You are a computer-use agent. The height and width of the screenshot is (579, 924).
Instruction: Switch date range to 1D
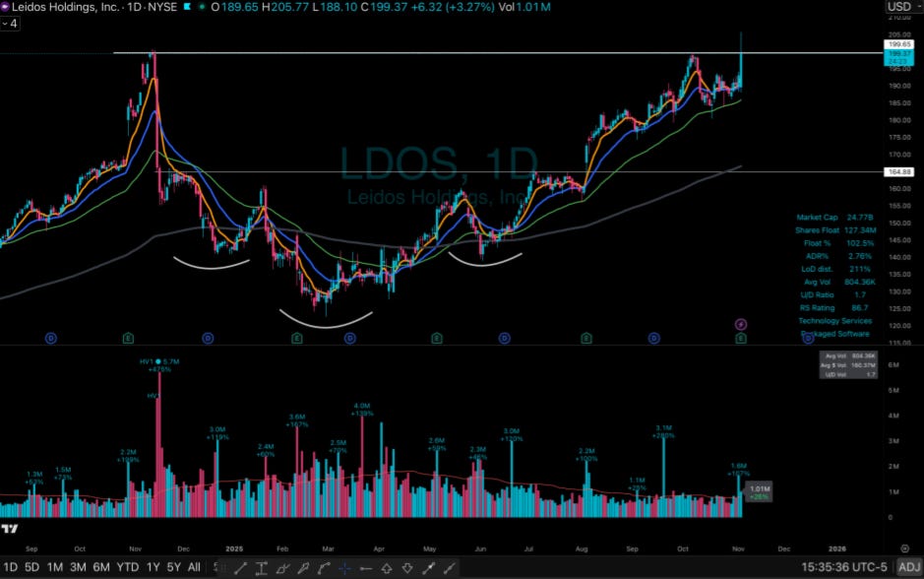pos(10,567)
